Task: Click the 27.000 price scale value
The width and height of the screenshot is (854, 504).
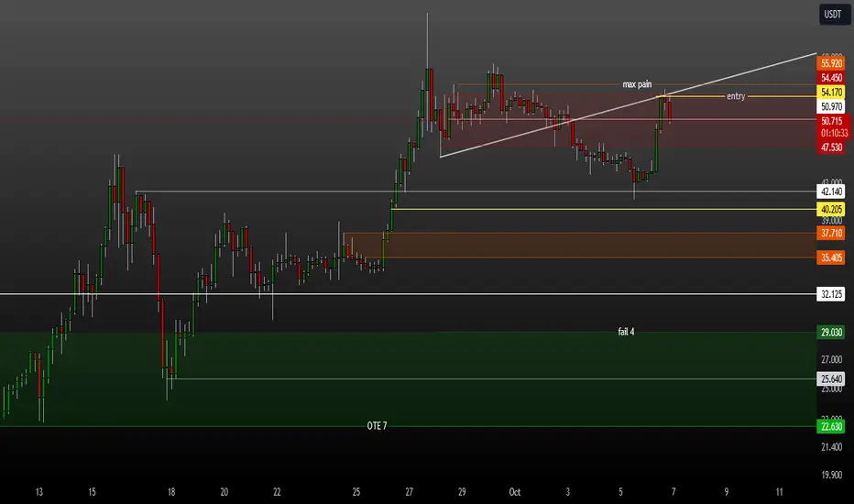Action: (831, 359)
